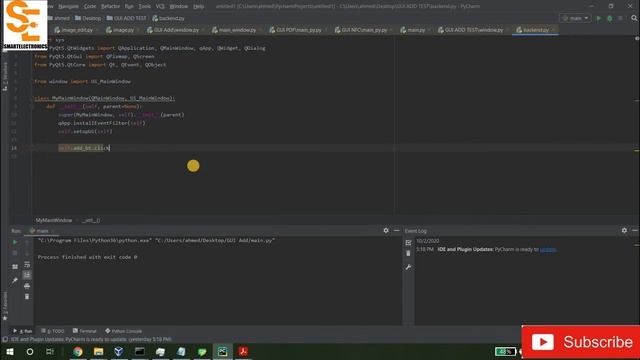Clear all Event Log entries

409,253
